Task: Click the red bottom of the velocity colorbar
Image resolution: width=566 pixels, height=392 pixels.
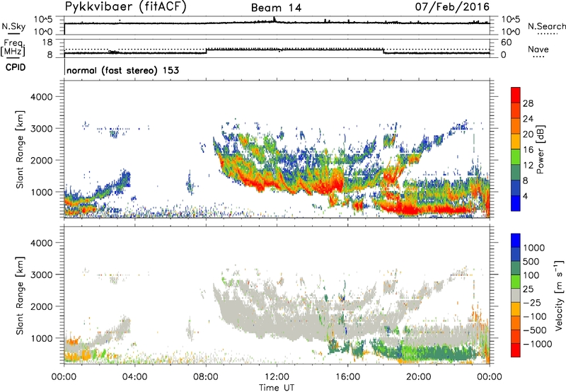Action: 516,350
